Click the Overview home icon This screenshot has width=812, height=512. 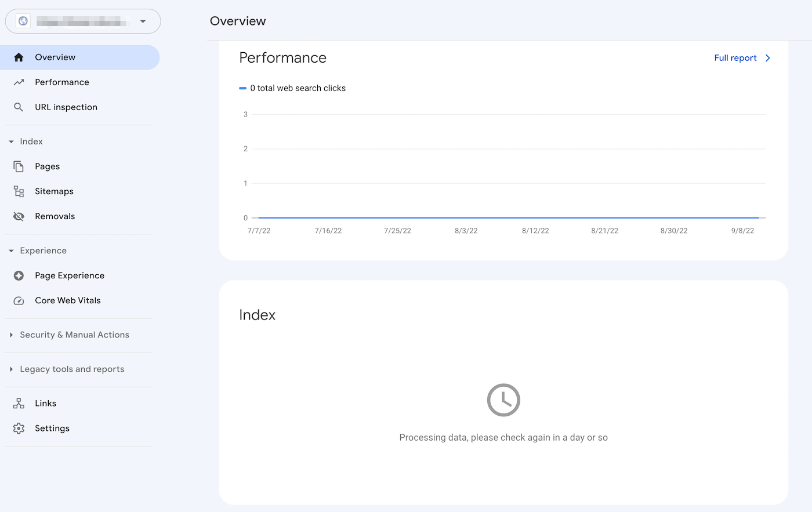coord(19,57)
